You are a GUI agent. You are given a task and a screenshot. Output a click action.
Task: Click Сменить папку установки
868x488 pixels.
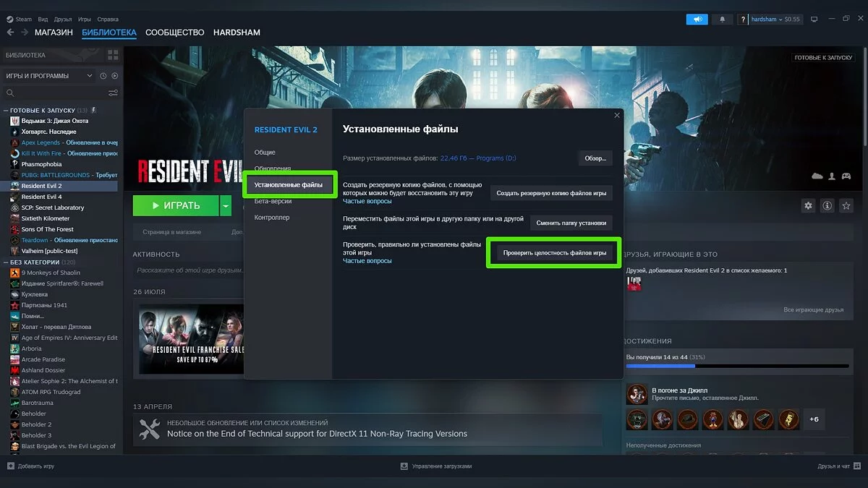(571, 223)
